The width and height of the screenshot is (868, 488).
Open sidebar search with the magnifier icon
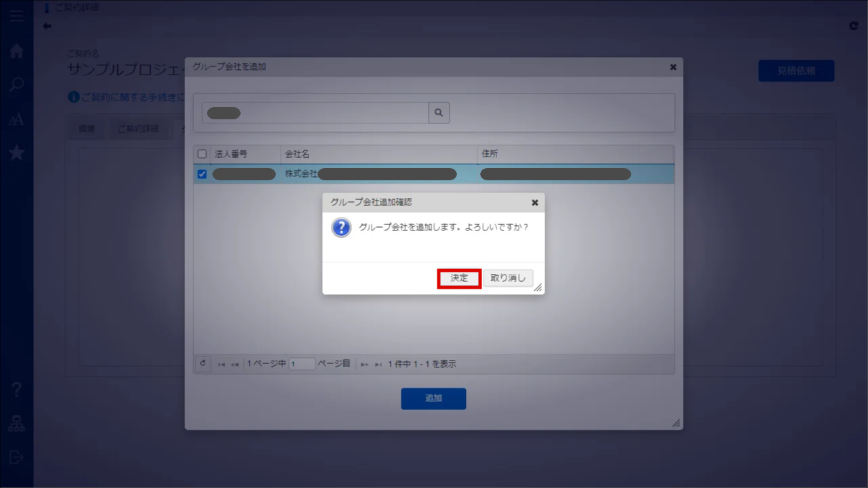(16, 85)
